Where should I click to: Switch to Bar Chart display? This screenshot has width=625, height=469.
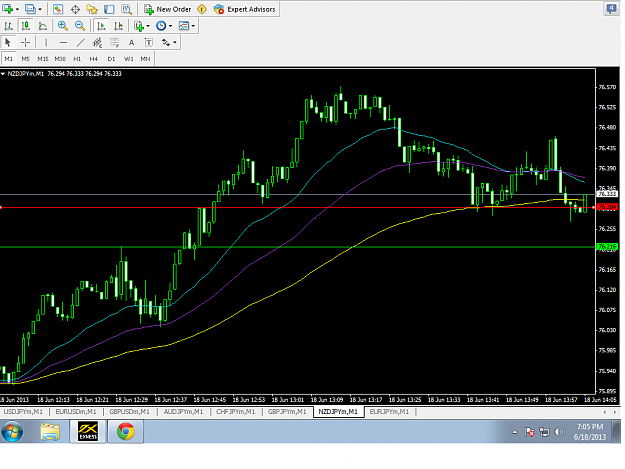(x=8, y=26)
